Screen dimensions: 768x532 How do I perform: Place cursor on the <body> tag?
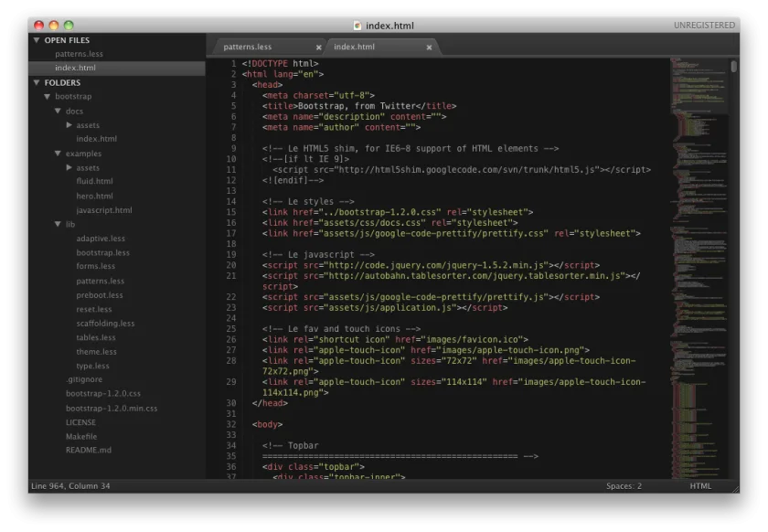(x=267, y=424)
